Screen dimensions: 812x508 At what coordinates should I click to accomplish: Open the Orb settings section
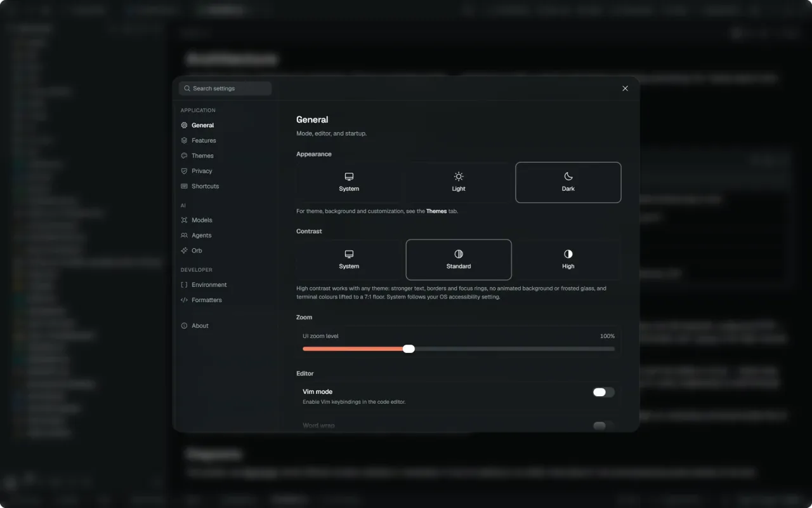click(225, 250)
